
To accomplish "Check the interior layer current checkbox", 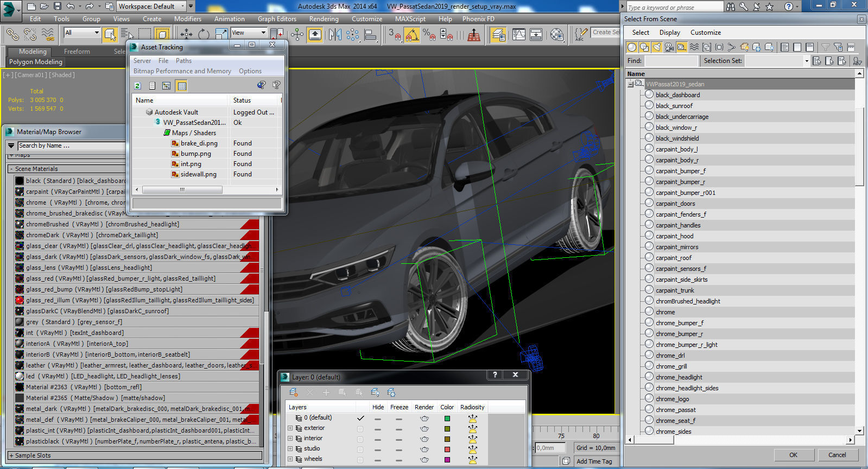I will point(360,439).
